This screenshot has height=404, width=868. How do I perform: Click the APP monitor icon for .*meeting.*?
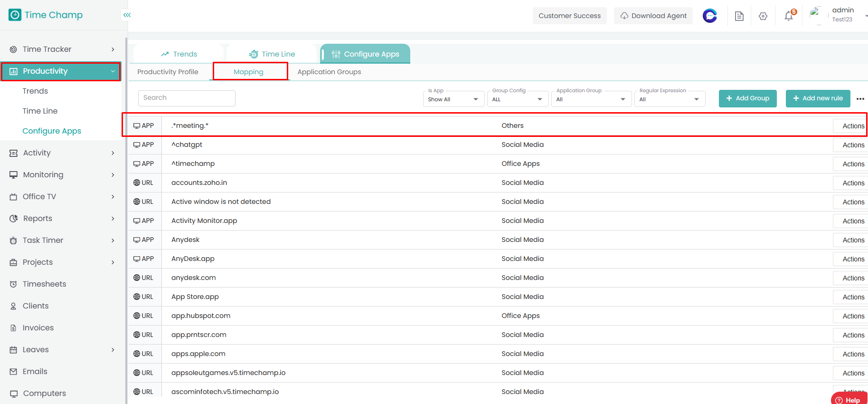coord(137,126)
